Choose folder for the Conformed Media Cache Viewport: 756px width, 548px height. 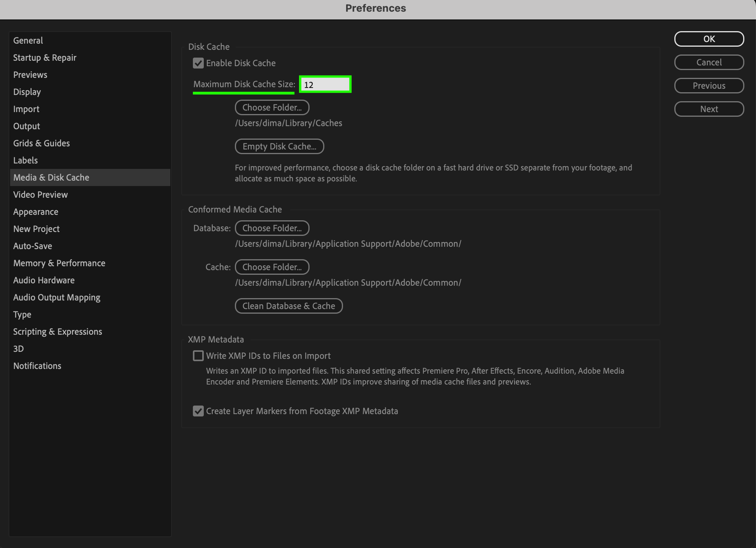272,267
